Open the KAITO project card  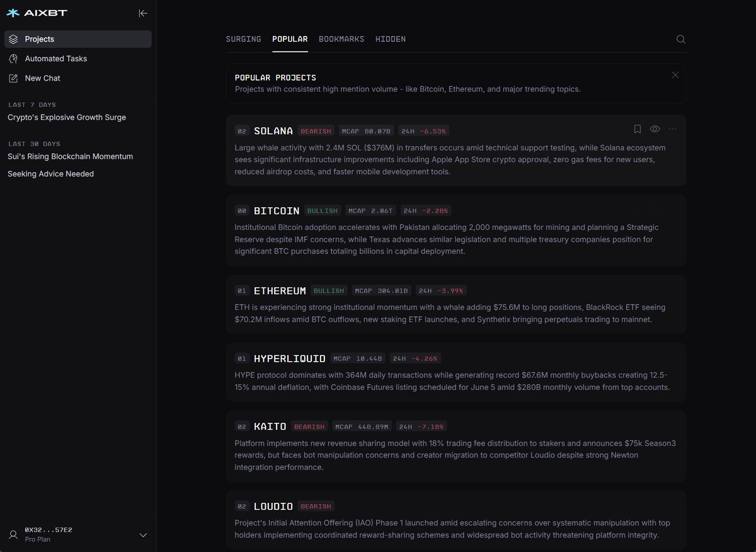pyautogui.click(x=456, y=446)
